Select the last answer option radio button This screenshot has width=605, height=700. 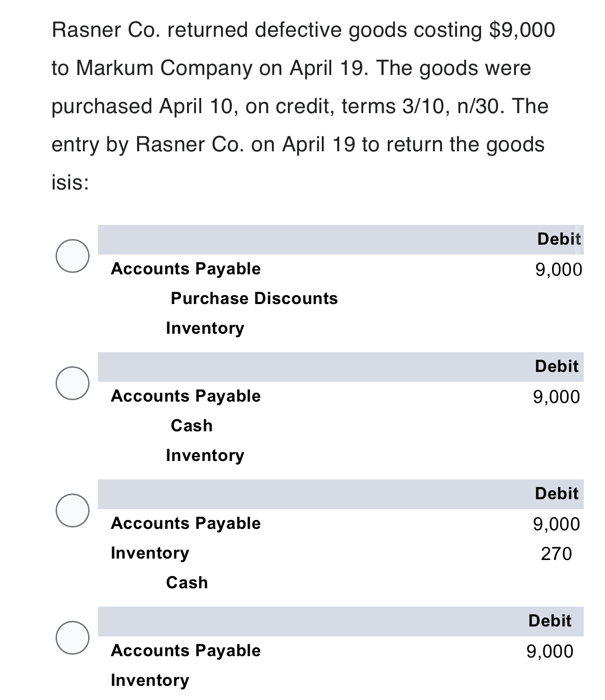73,639
